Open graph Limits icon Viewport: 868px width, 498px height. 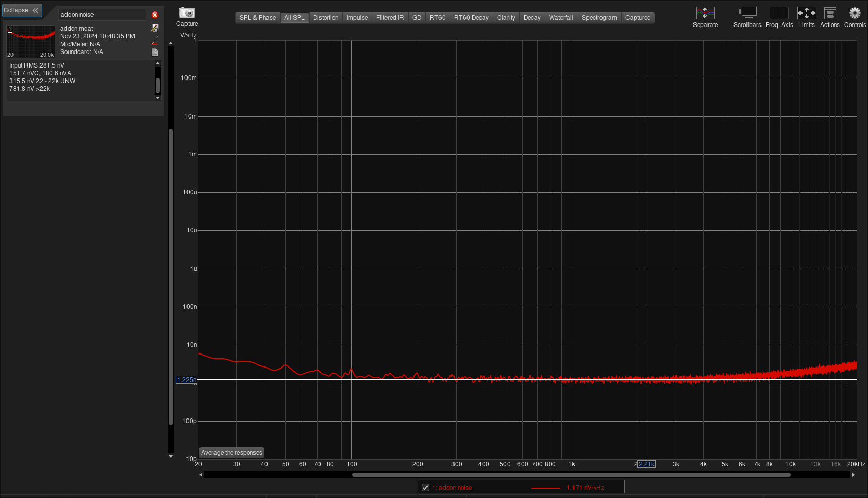[806, 13]
